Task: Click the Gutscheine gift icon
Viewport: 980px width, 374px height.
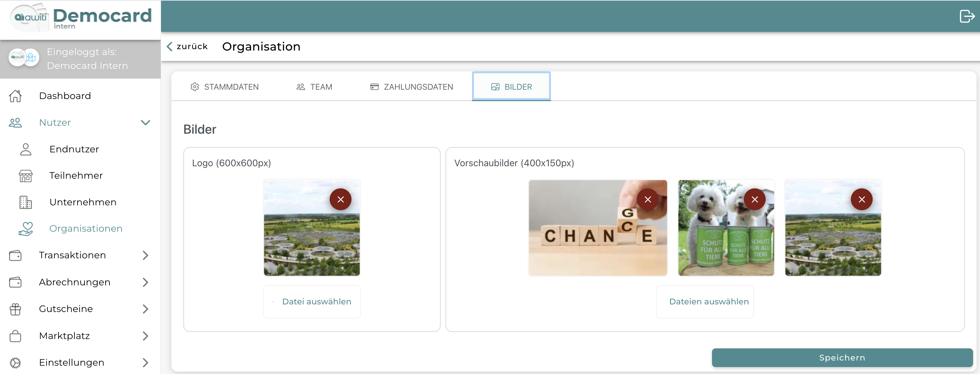Action: coord(15,309)
